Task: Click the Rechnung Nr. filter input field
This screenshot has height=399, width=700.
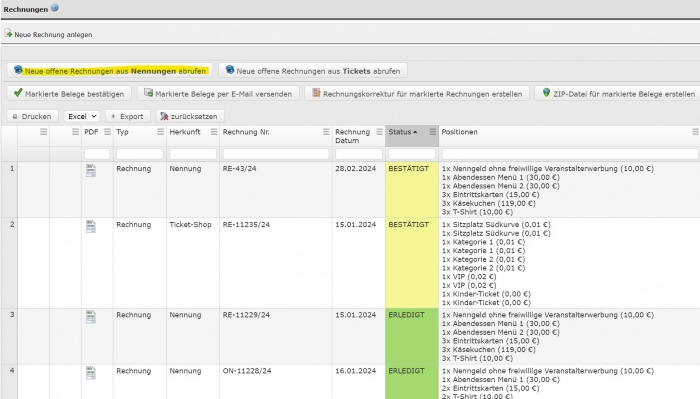Action: 276,154
